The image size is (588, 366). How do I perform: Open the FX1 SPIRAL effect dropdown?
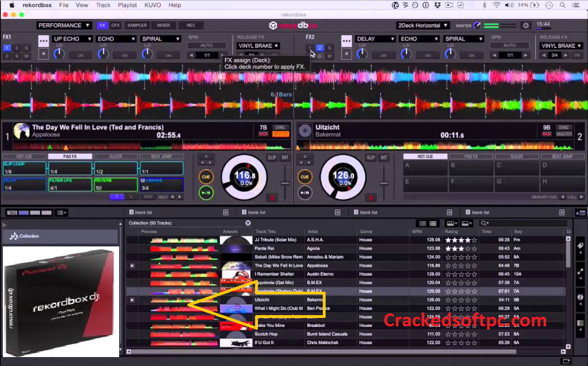pos(161,39)
